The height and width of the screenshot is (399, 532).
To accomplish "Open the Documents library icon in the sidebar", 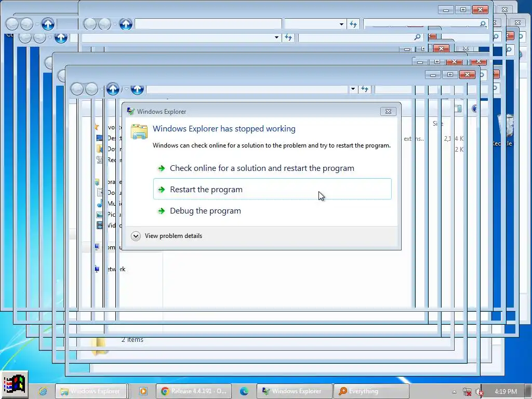I will tap(100, 193).
